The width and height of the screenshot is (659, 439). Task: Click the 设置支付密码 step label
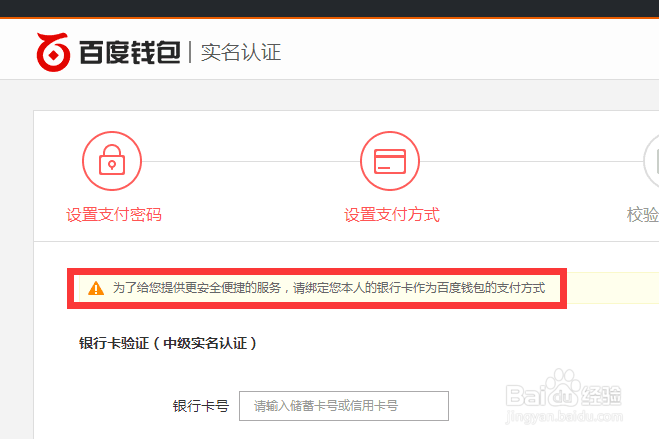[x=114, y=215]
